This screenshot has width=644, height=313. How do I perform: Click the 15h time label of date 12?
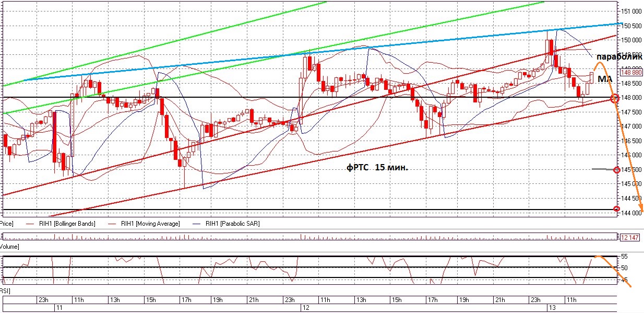(x=397, y=300)
